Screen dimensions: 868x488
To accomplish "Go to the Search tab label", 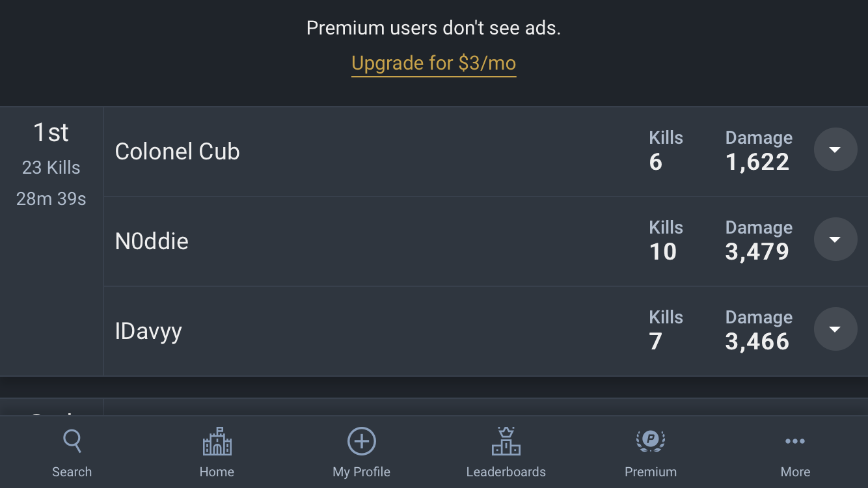I will pyautogui.click(x=72, y=472).
